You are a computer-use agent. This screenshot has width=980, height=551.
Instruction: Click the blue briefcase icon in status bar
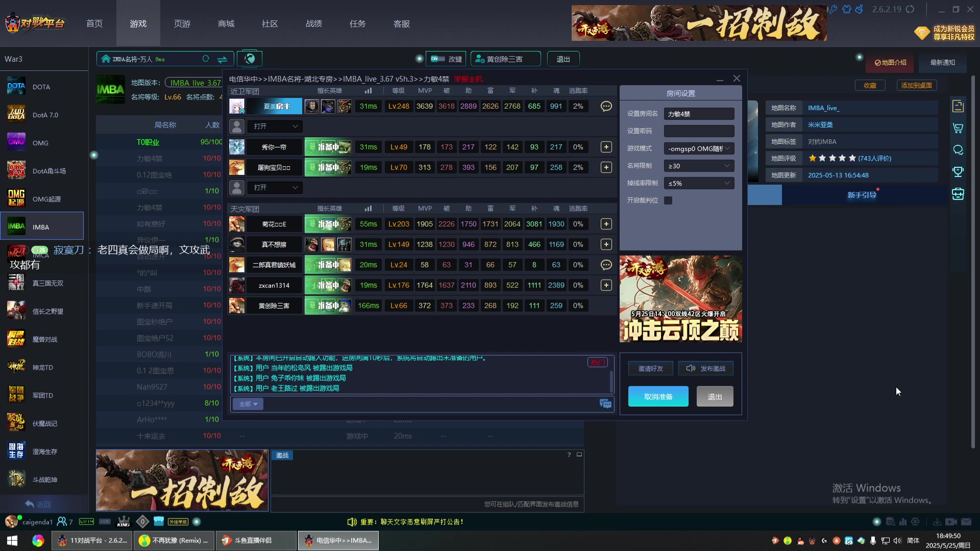159,521
